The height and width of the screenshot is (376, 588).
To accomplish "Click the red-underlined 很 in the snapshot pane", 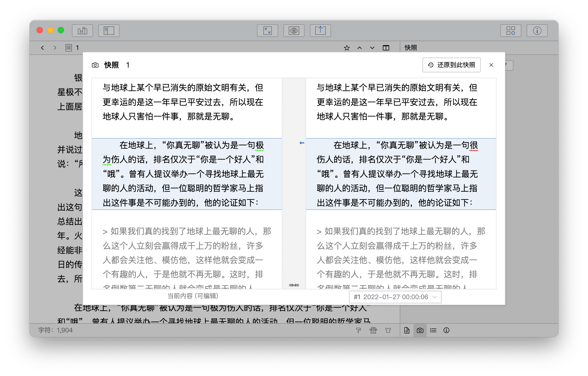I will point(474,145).
